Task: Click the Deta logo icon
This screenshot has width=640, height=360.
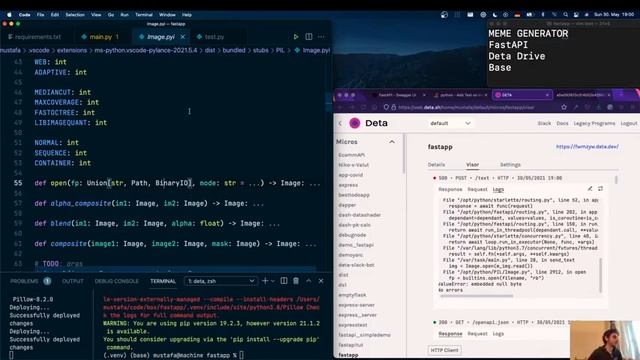Action: coord(355,123)
